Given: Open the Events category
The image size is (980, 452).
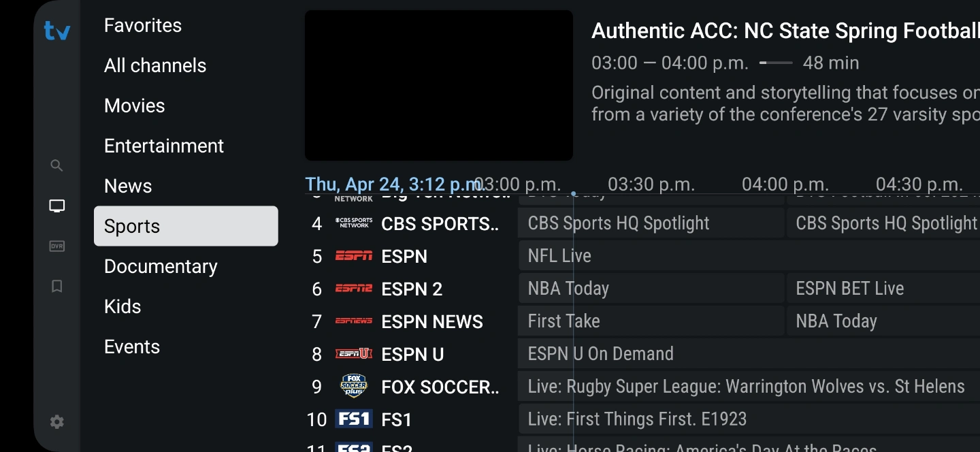Looking at the screenshot, I should click(132, 347).
